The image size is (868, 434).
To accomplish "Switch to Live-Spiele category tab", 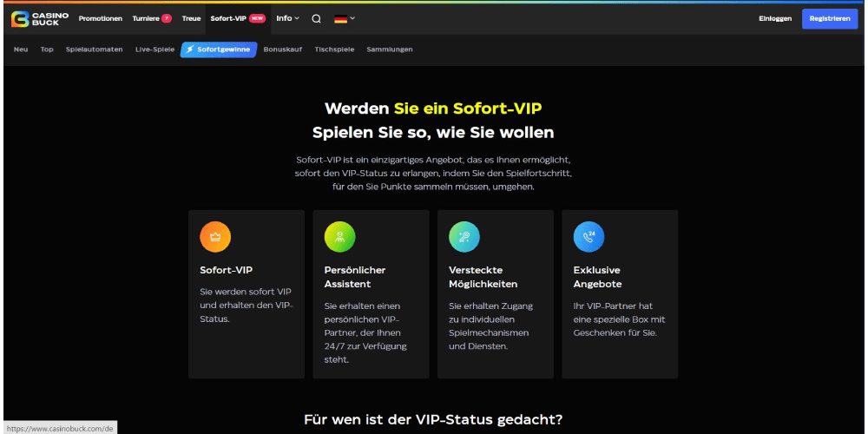I will [155, 49].
